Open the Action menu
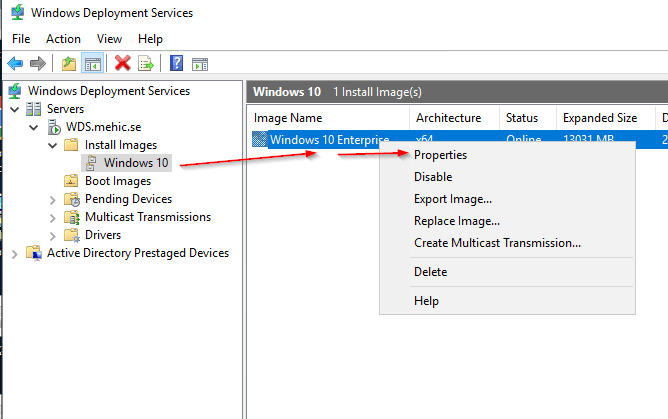 [63, 39]
